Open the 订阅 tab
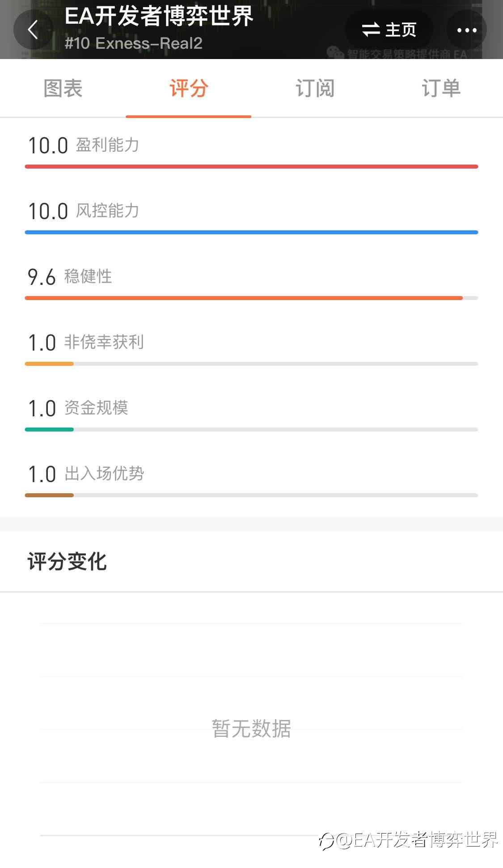The width and height of the screenshot is (503, 868). click(315, 88)
